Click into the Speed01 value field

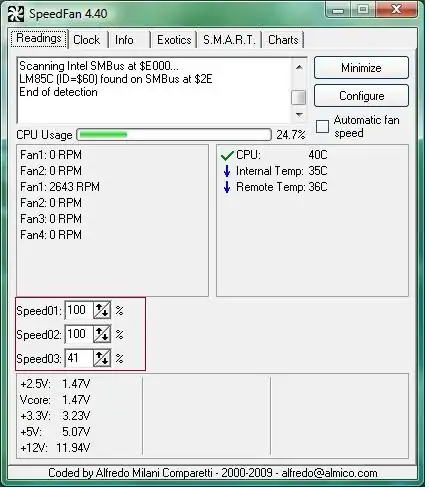coord(79,310)
